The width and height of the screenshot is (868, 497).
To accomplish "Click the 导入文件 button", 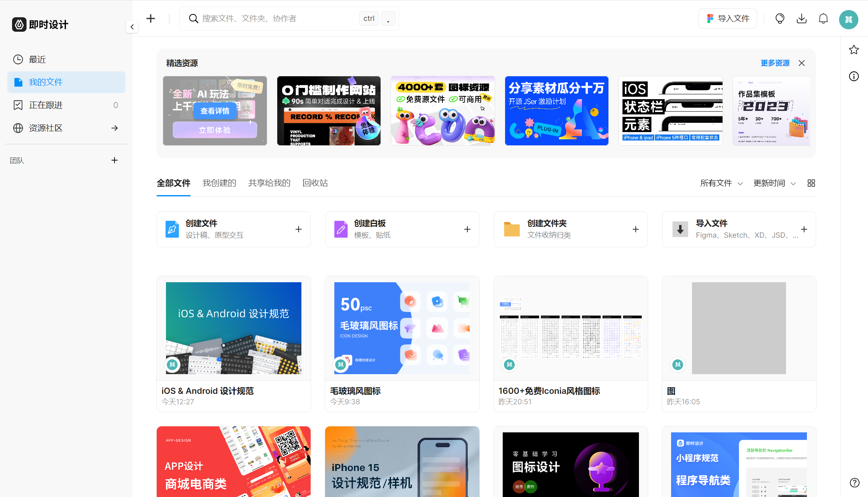I will [727, 18].
